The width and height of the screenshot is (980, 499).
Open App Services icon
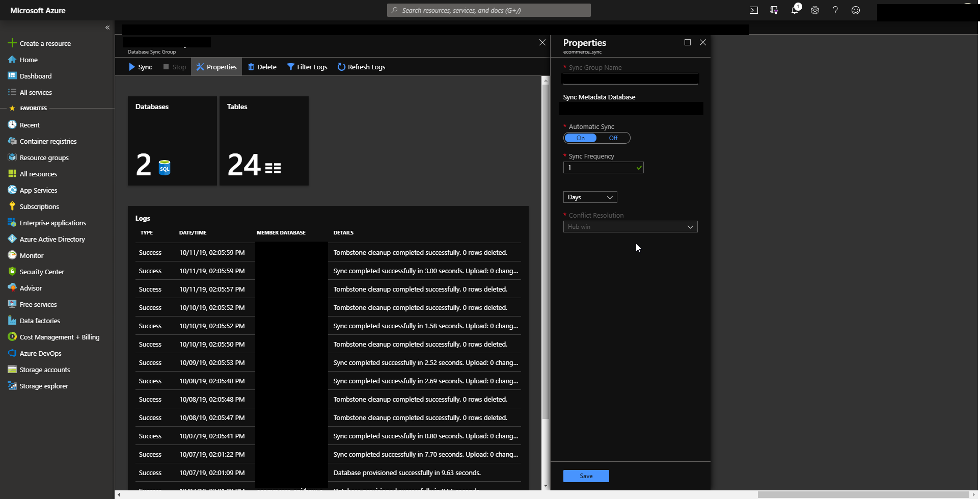coord(12,190)
